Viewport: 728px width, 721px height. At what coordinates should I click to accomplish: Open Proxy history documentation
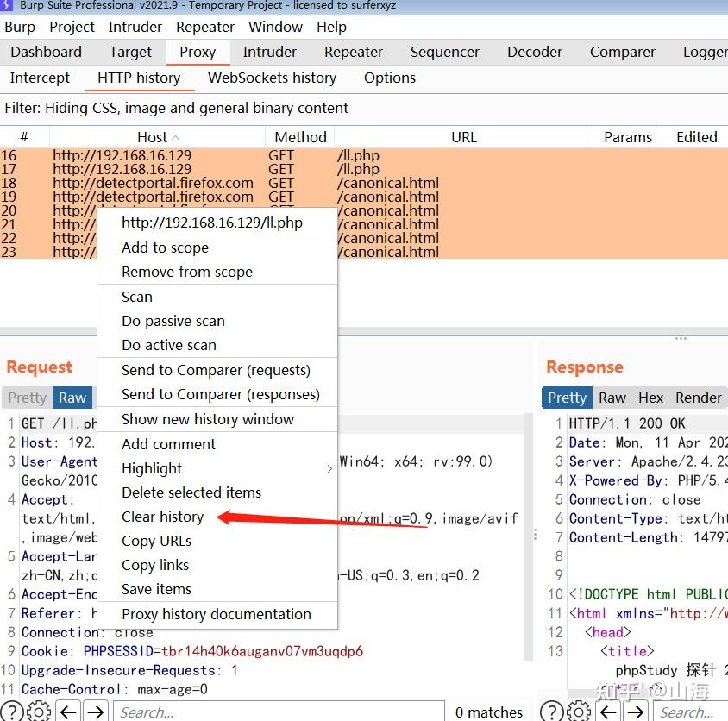(x=216, y=614)
